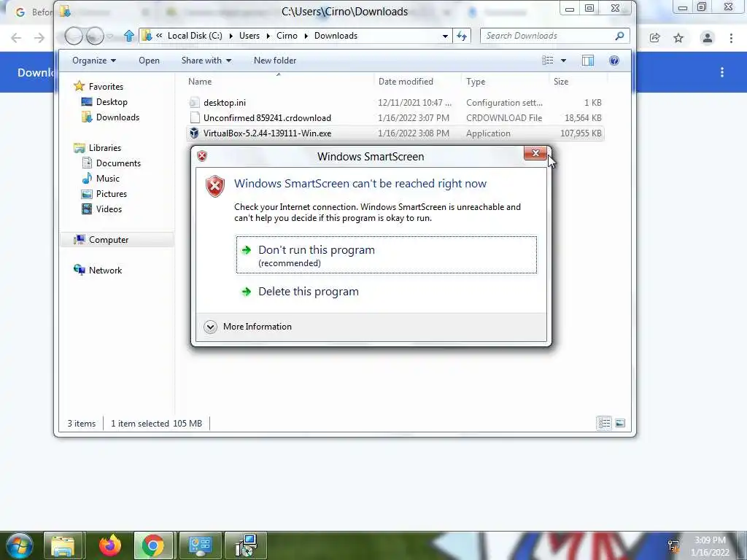Toggle the preview pane icon
The width and height of the screenshot is (747, 560).
(x=588, y=61)
